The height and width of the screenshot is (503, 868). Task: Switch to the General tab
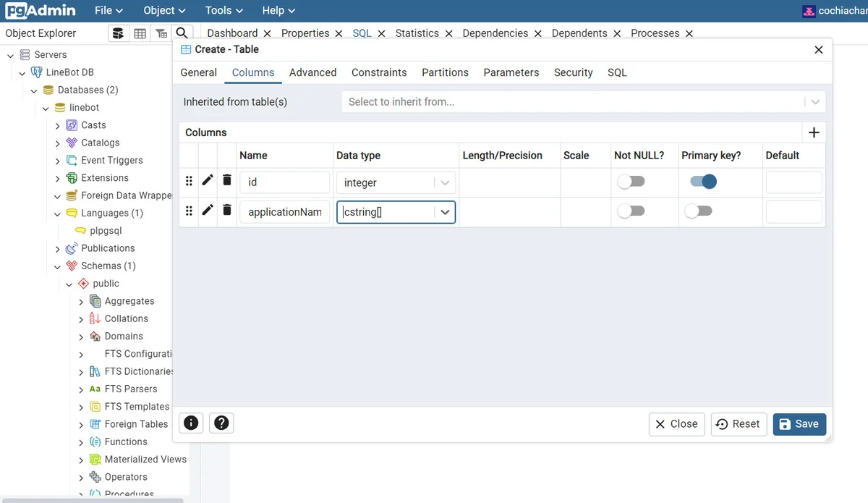(199, 72)
